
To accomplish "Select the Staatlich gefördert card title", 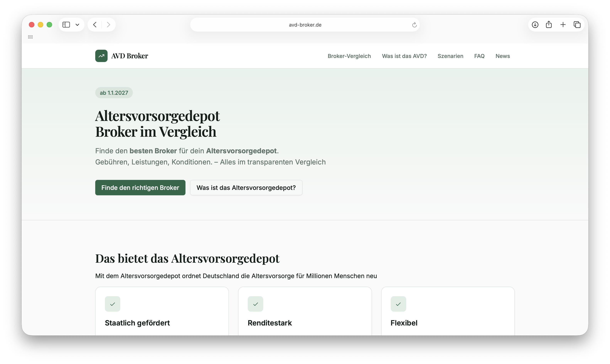I will tap(137, 323).
